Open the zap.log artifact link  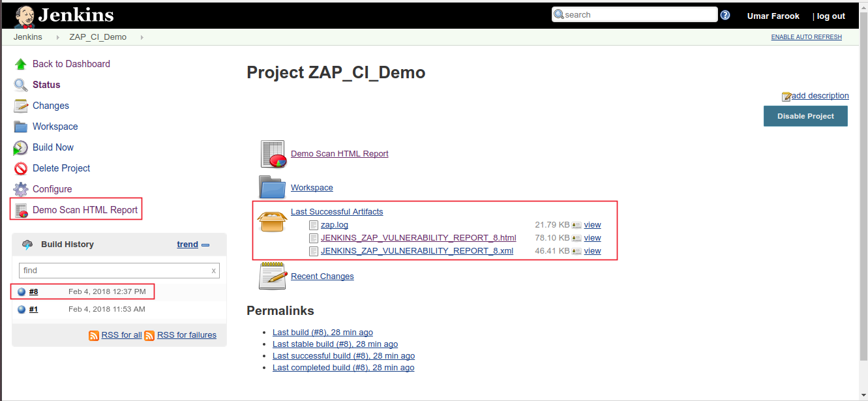pos(335,224)
